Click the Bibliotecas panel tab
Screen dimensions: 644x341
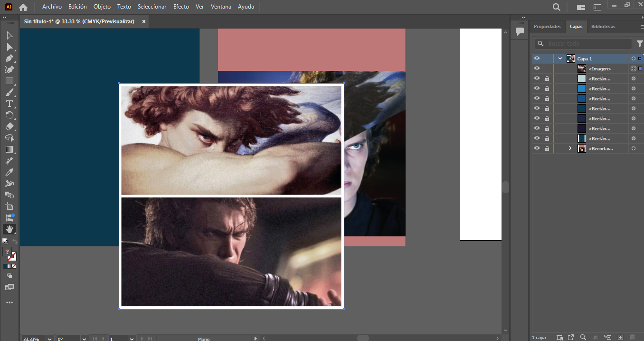pyautogui.click(x=603, y=27)
